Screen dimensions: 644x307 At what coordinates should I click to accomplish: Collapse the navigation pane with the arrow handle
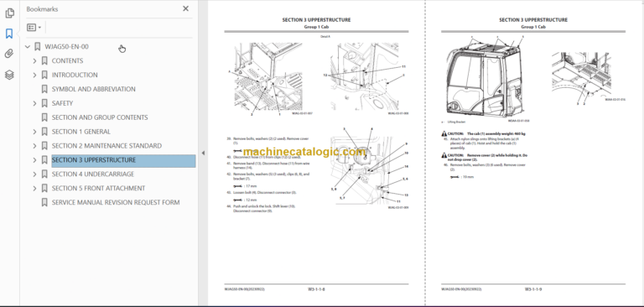tap(203, 153)
